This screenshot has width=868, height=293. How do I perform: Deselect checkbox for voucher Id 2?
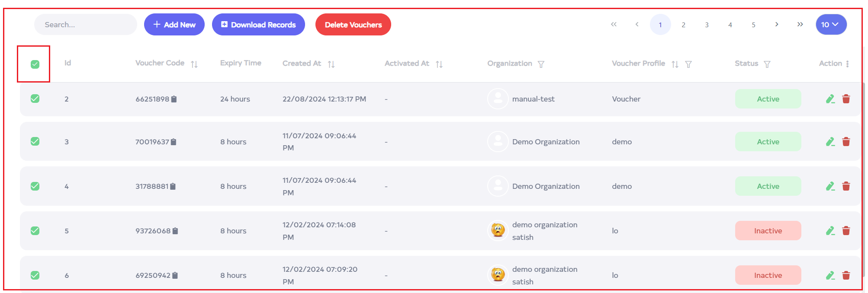pos(35,99)
